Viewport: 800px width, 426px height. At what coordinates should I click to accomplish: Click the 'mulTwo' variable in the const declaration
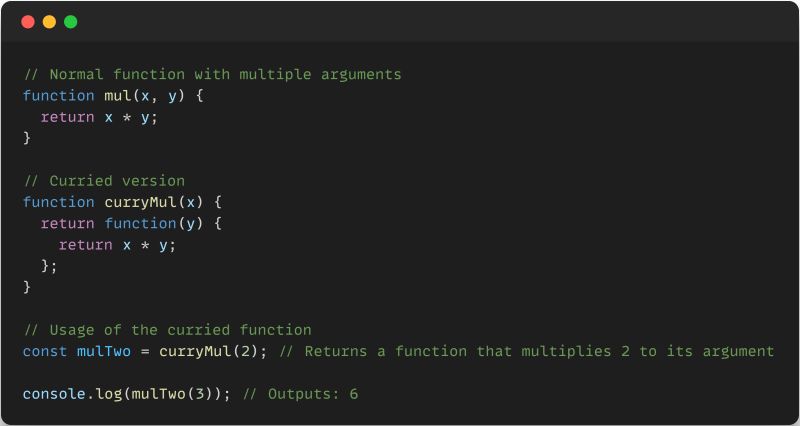(x=104, y=352)
